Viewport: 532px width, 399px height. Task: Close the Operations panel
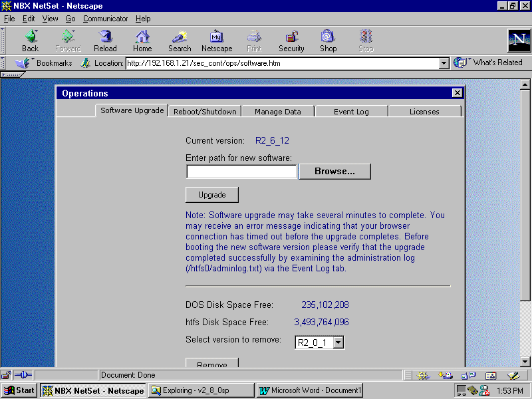tap(457, 93)
